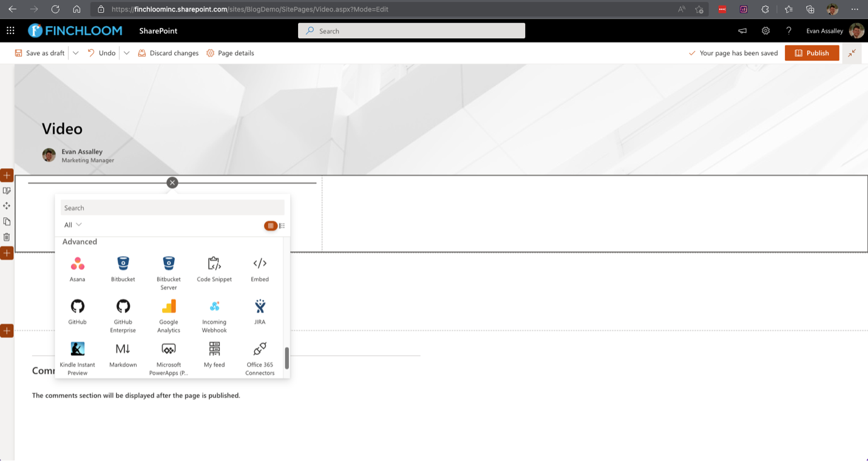
Task: Select the Embed web part
Action: point(260,269)
